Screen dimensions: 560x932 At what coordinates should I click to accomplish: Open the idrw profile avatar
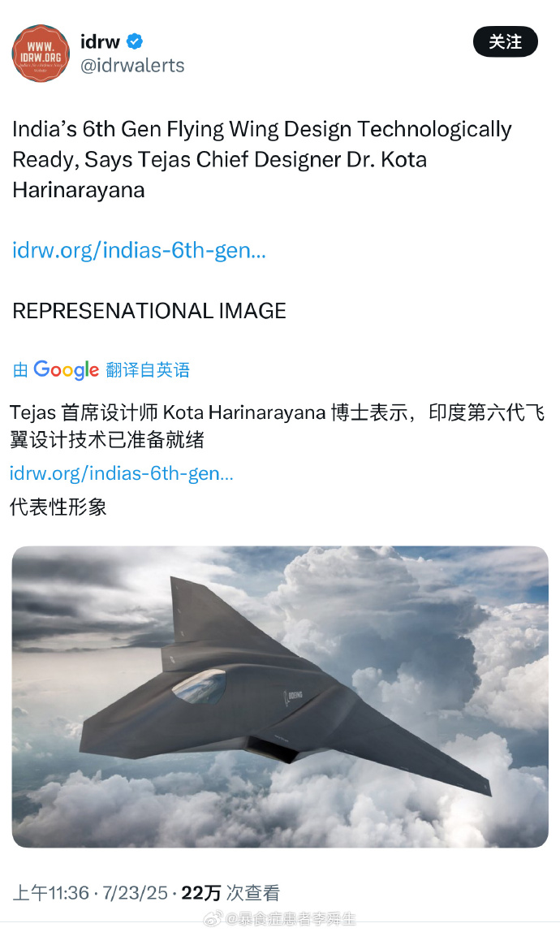point(41,54)
